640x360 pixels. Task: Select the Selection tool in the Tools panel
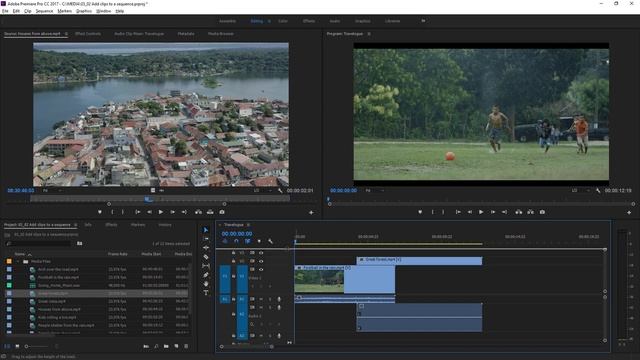point(206,230)
